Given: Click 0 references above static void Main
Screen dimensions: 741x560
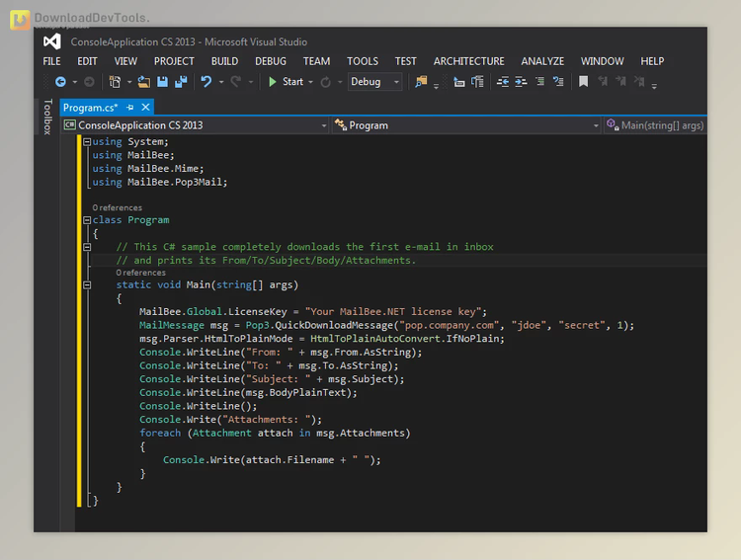Looking at the screenshot, I should tap(141, 273).
